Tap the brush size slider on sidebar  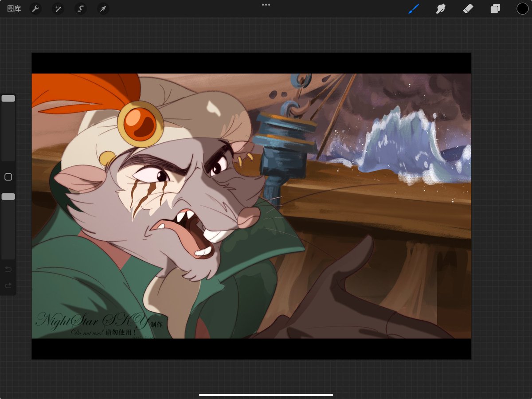(8, 98)
